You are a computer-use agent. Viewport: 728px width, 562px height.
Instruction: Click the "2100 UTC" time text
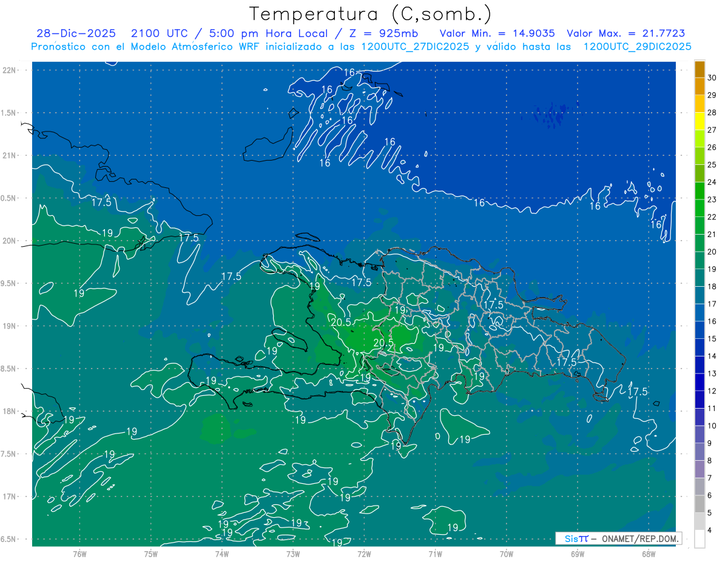pyautogui.click(x=159, y=34)
